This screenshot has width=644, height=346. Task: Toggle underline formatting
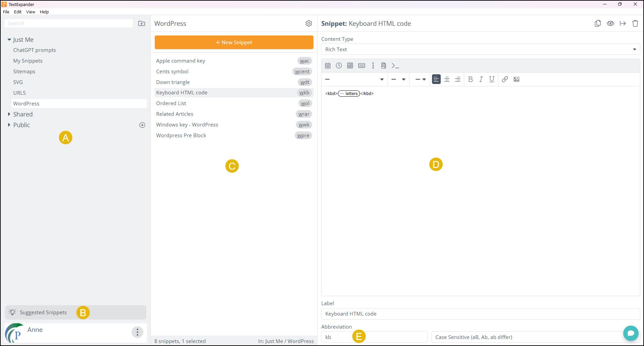coord(492,79)
